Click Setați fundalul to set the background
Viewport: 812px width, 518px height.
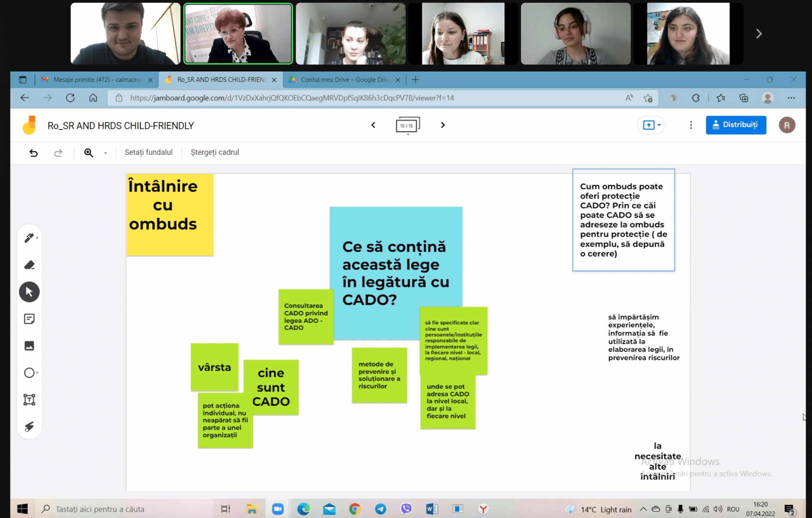(148, 152)
